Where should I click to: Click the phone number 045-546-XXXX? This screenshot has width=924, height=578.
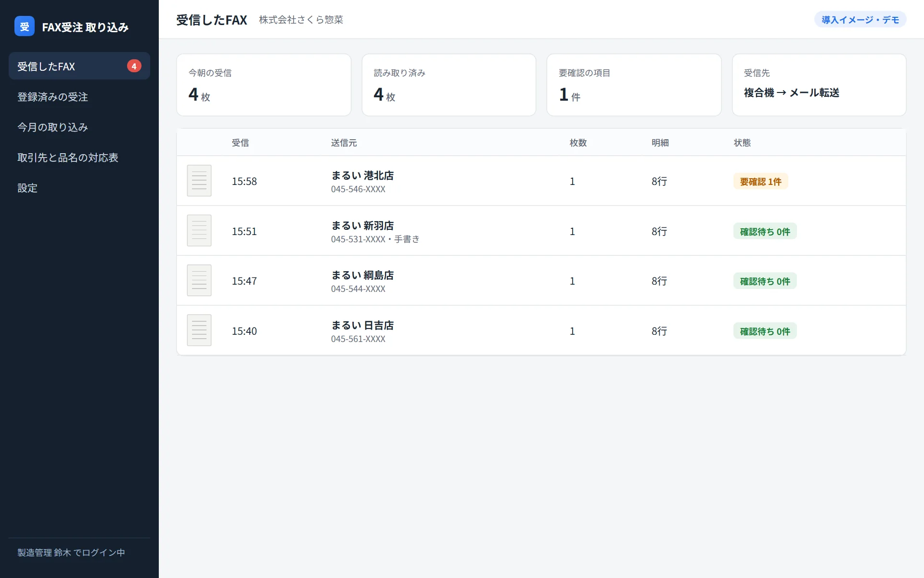pos(358,189)
